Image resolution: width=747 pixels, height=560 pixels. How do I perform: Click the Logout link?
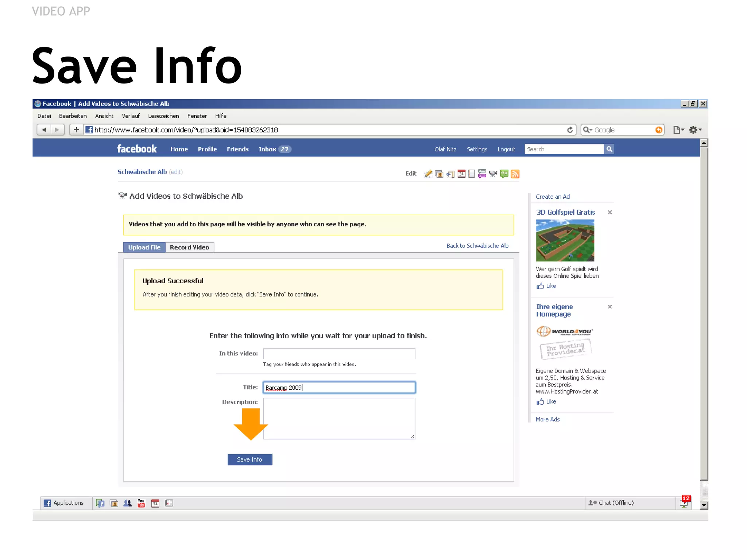point(507,149)
